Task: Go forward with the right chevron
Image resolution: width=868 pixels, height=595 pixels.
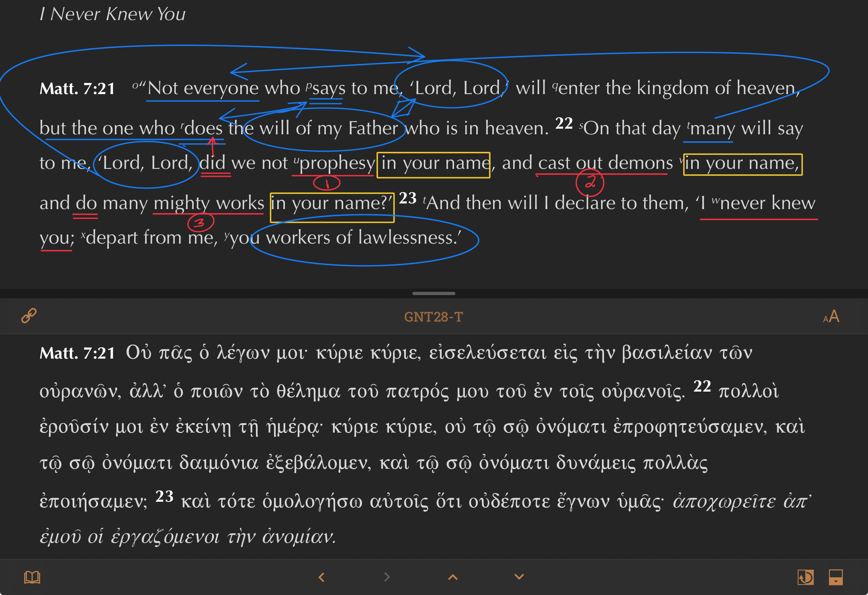Action: point(387,577)
